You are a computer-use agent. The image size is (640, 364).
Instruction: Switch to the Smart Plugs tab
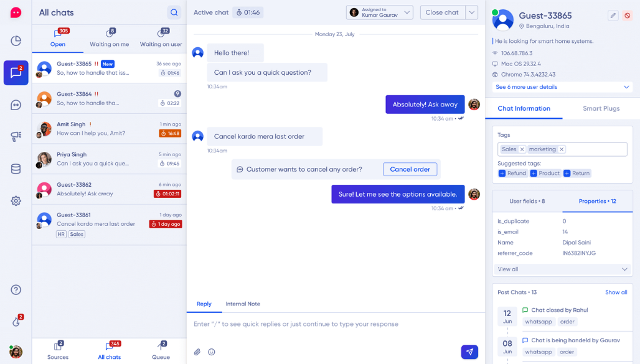(601, 108)
